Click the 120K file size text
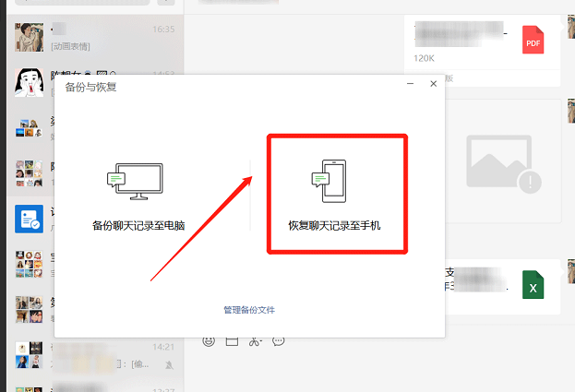Image resolution: width=575 pixels, height=392 pixels. point(424,58)
